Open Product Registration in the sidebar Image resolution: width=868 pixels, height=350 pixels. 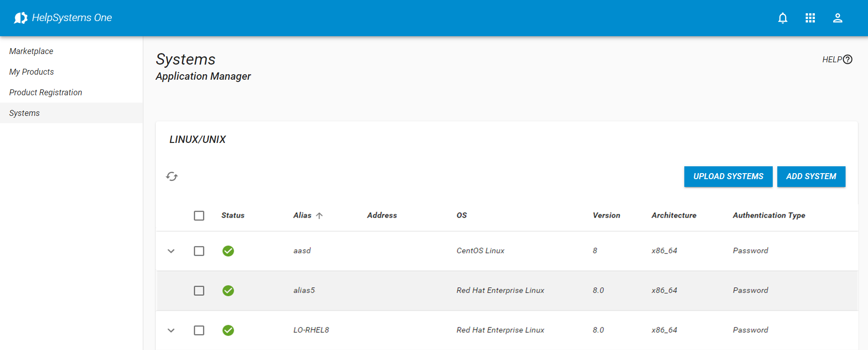point(46,93)
